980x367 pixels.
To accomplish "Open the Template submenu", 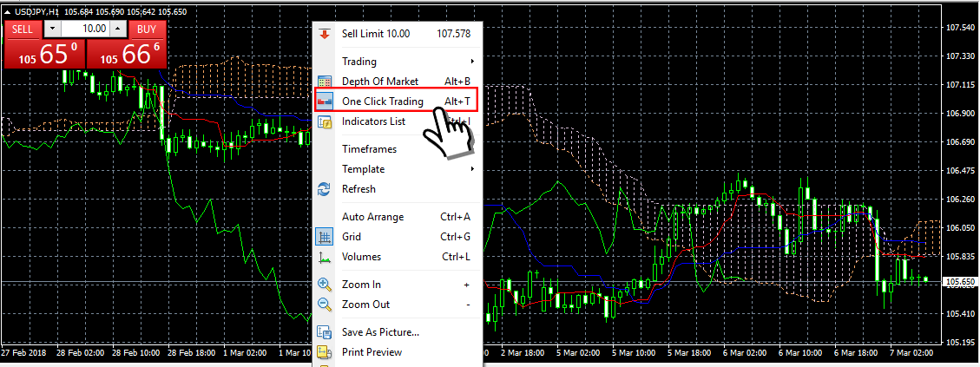I will pos(398,169).
